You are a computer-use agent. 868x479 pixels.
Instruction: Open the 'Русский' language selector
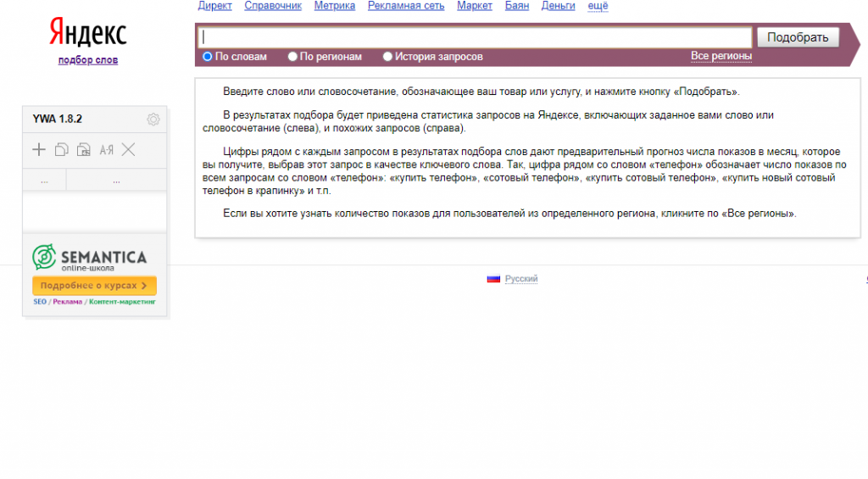pos(521,279)
